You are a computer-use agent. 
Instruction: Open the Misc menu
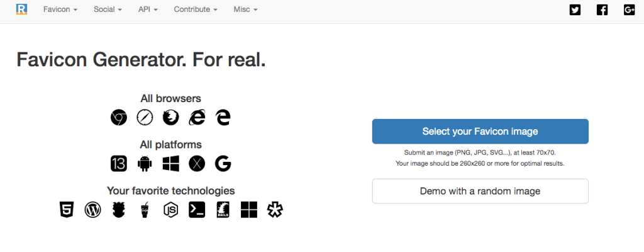pyautogui.click(x=245, y=10)
